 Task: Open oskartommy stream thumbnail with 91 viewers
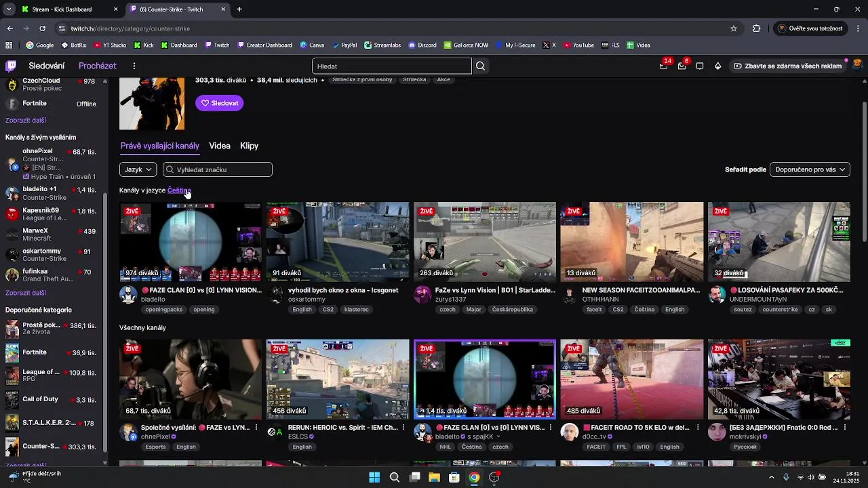pyautogui.click(x=338, y=242)
